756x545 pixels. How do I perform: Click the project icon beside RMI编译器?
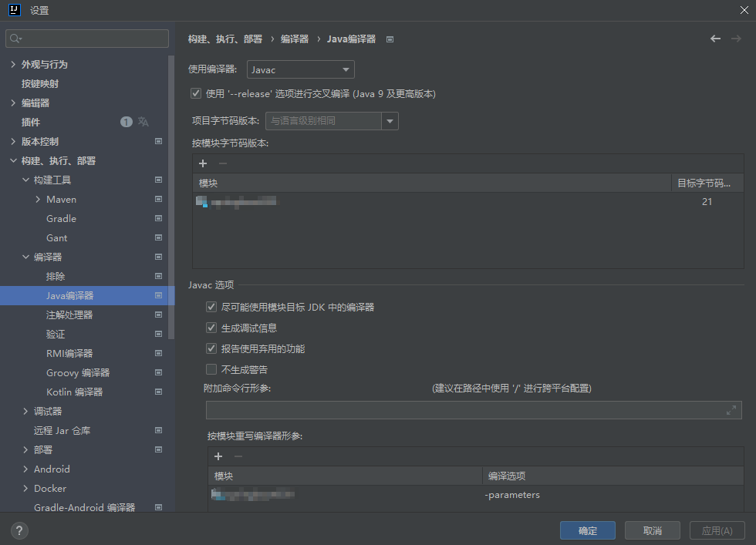click(158, 353)
